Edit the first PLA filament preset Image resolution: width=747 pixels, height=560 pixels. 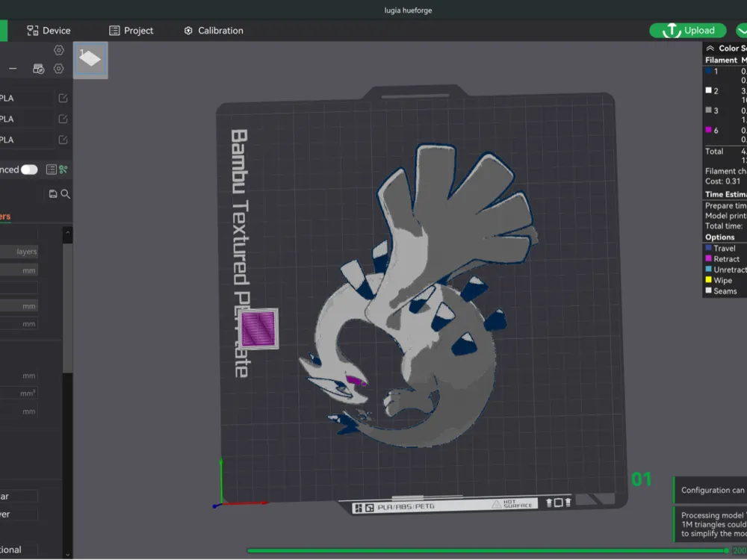(x=63, y=98)
